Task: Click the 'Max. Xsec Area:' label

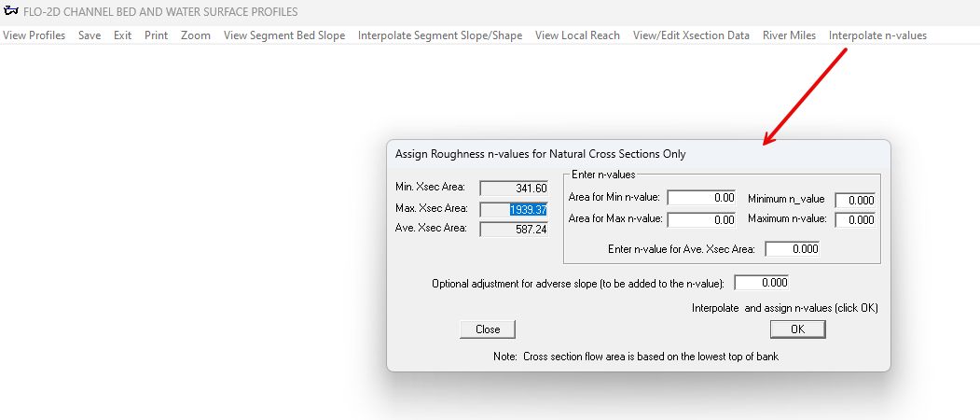Action: tap(431, 207)
